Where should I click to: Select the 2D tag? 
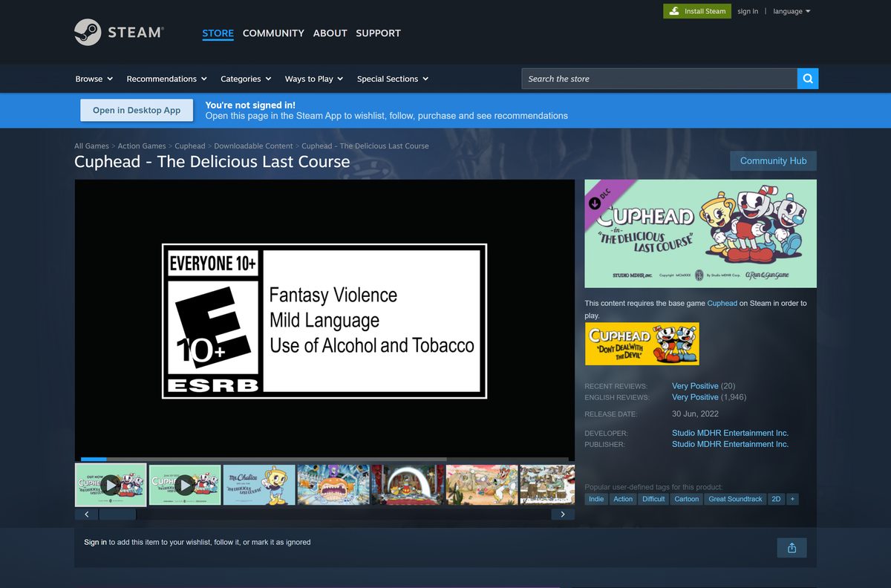click(x=776, y=499)
